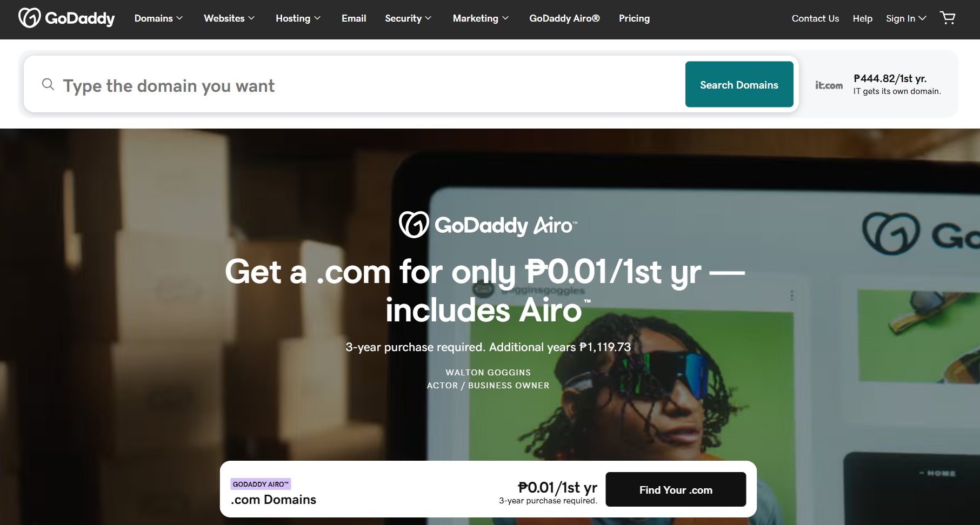Click the GoDaddy logo in header
This screenshot has width=980, height=525.
tap(66, 18)
